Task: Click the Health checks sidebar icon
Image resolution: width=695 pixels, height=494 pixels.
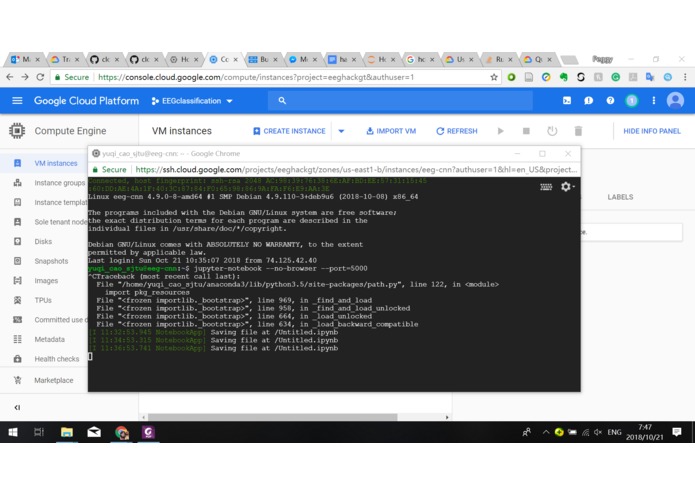Action: coord(17,359)
